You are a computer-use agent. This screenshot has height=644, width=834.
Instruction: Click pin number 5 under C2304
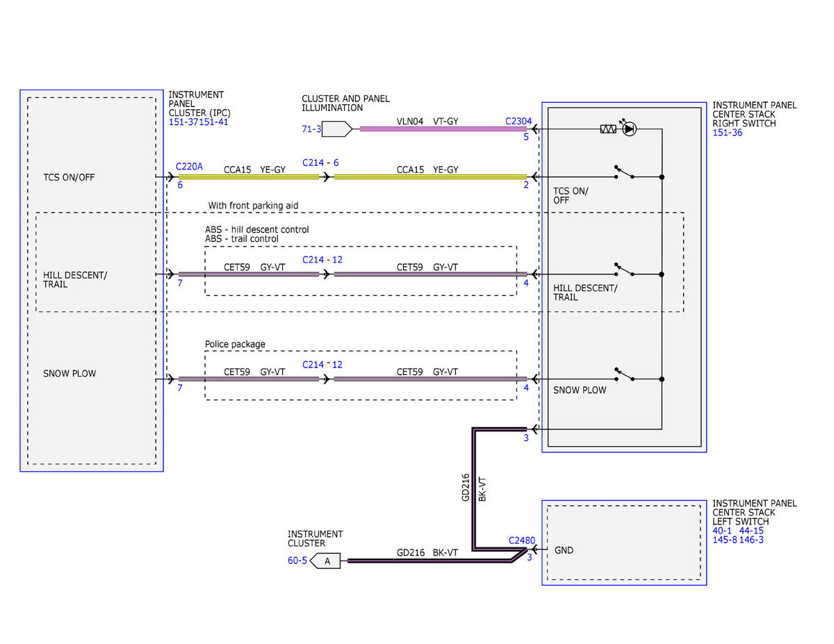[x=526, y=137]
